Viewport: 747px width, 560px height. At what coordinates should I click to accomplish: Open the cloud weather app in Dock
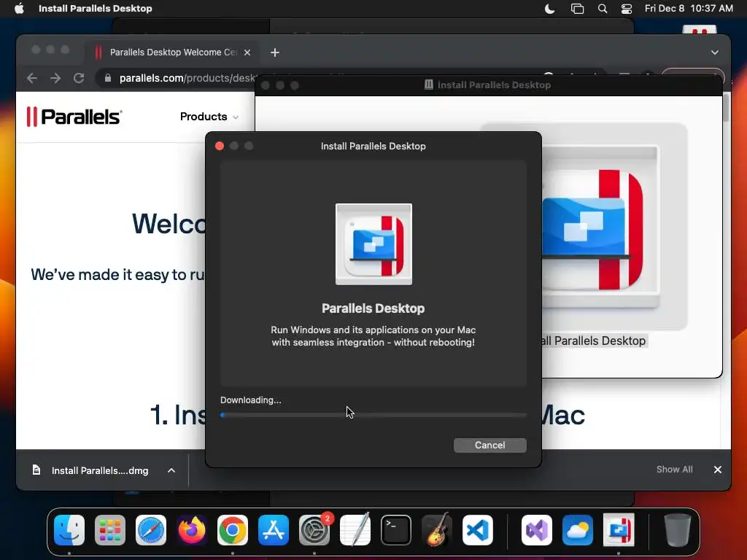(x=578, y=530)
